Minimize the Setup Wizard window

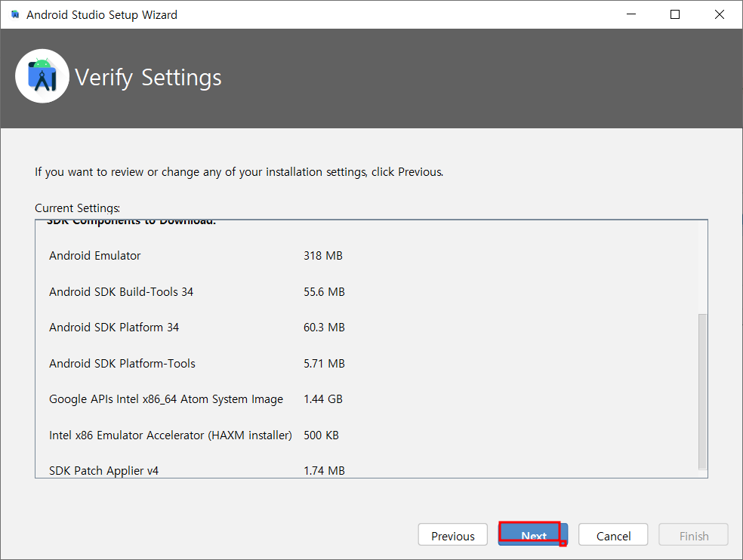tap(630, 14)
